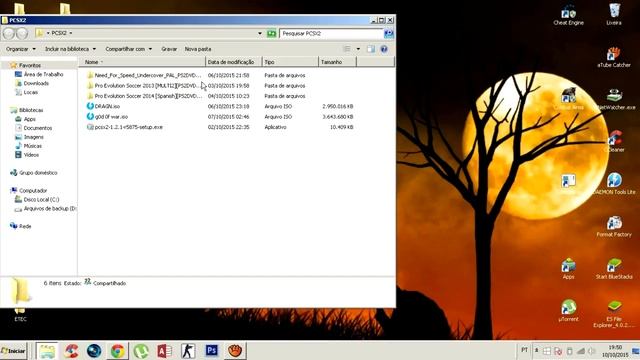The height and width of the screenshot is (360, 640).
Task: Open Explorer help icon
Action: (384, 49)
